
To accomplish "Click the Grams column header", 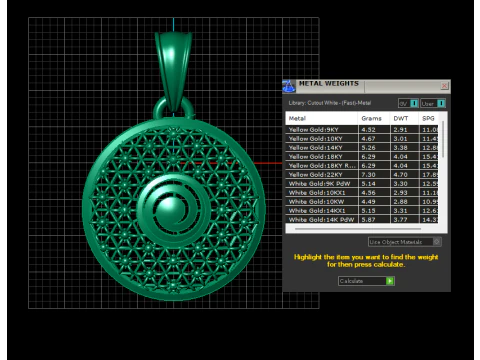I will 374,118.
